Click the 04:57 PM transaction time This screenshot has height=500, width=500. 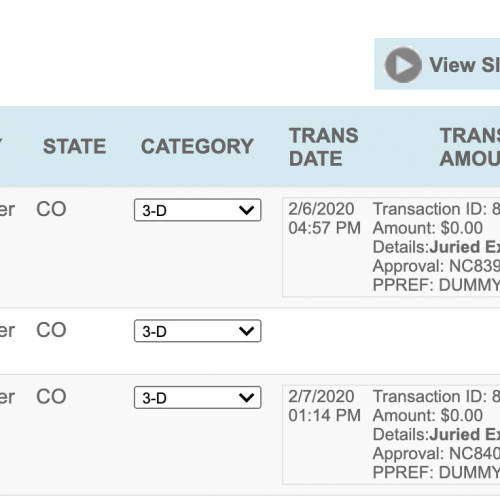[x=324, y=228]
